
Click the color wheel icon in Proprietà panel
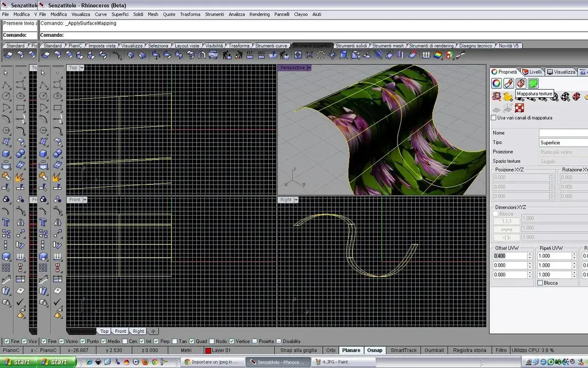pos(496,83)
